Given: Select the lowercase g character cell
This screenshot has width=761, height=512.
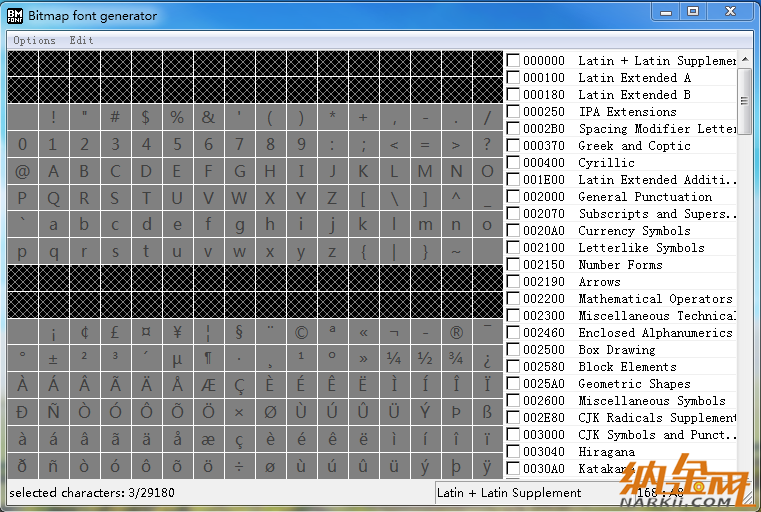Looking at the screenshot, I should pos(239,225).
